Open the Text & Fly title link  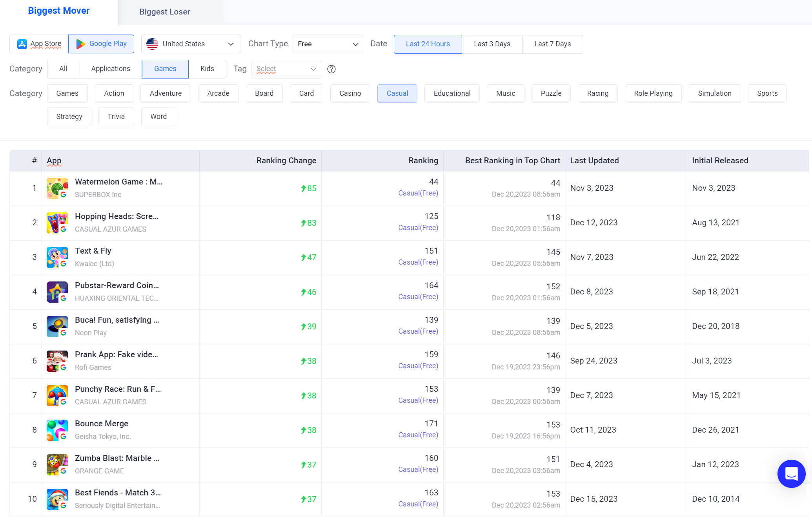click(93, 251)
